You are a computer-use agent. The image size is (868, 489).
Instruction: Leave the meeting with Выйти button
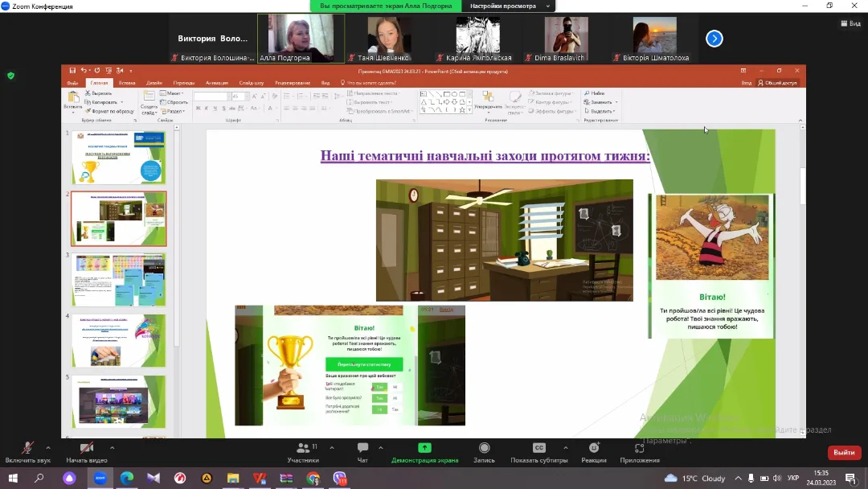(844, 453)
